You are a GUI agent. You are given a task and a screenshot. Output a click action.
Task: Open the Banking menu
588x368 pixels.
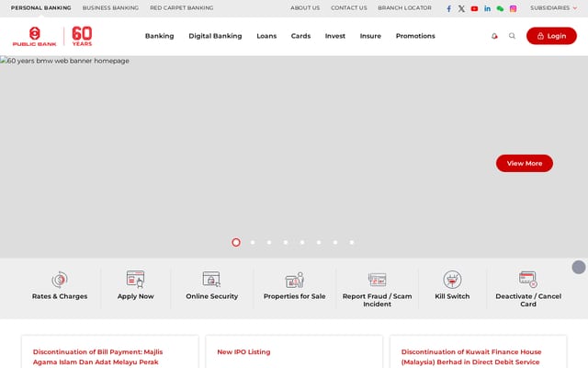pyautogui.click(x=159, y=36)
